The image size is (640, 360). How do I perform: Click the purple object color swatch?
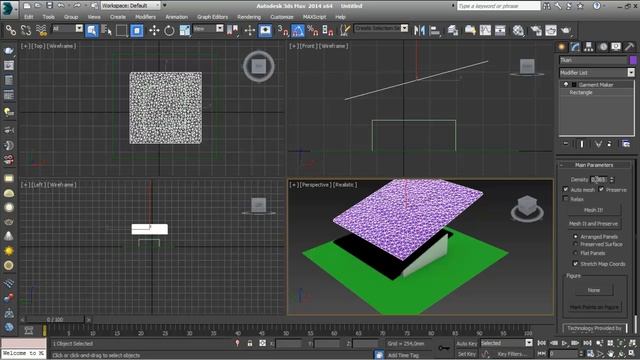point(633,60)
